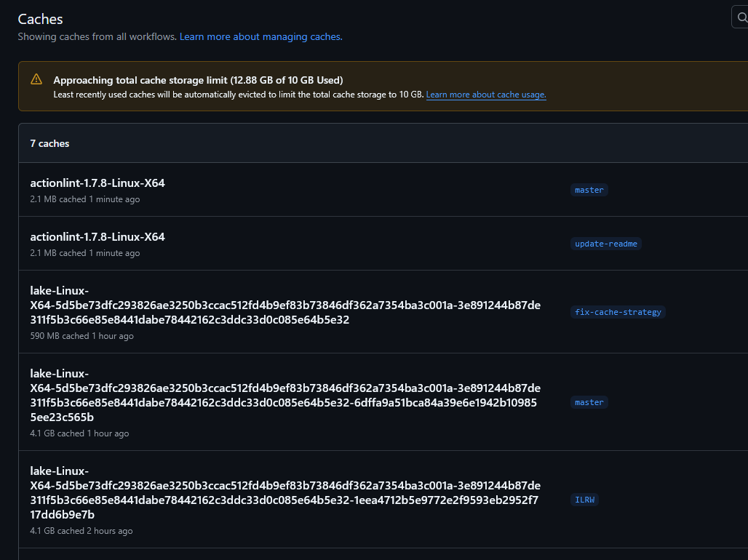Click the master branch label on first actionlint cache
This screenshot has height=560, width=748.
pos(589,190)
